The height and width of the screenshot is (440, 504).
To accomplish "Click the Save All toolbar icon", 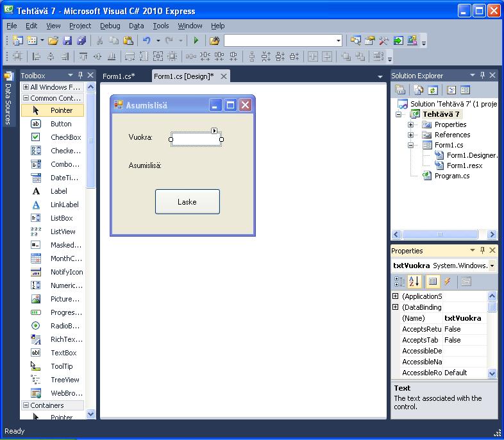I will click(81, 40).
